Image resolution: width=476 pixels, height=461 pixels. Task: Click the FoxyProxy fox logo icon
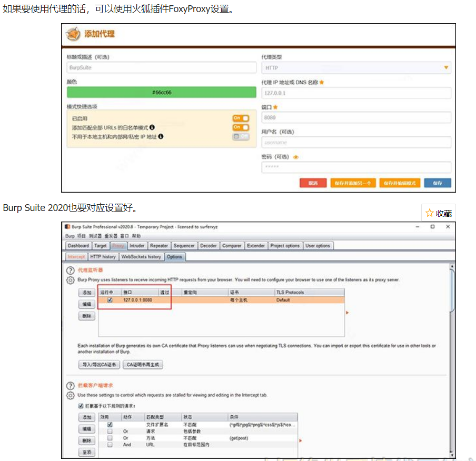73,34
